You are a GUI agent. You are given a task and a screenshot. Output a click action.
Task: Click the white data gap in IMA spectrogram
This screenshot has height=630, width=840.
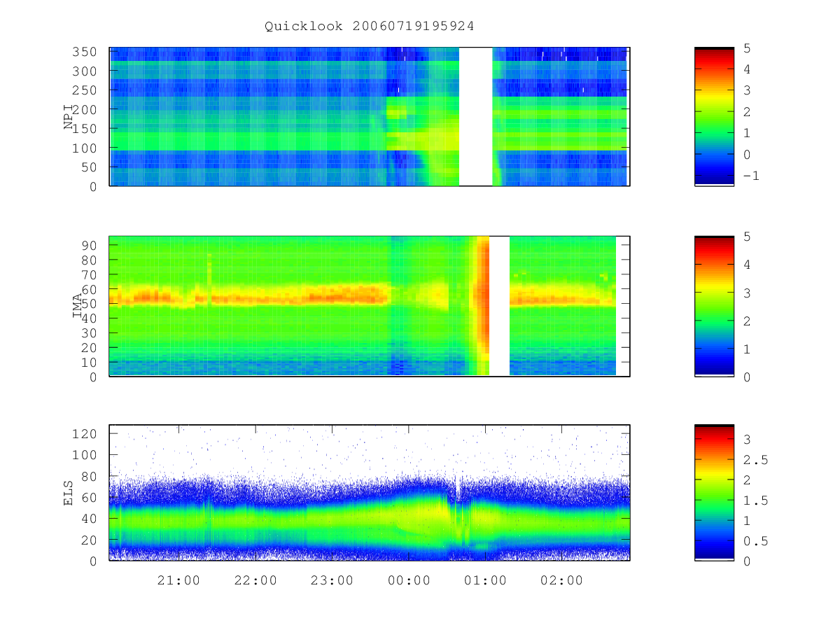point(499,307)
